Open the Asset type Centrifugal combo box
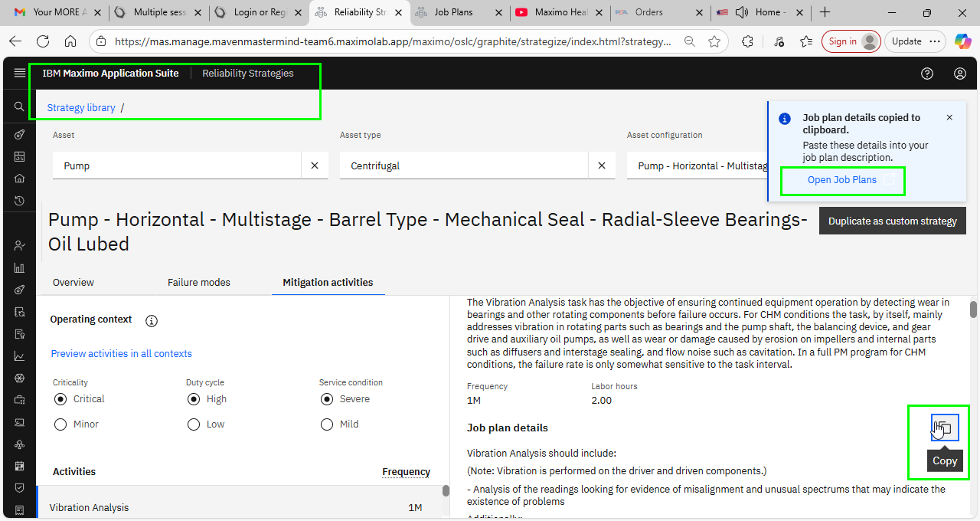Image resolution: width=980 pixels, height=521 pixels. point(463,165)
